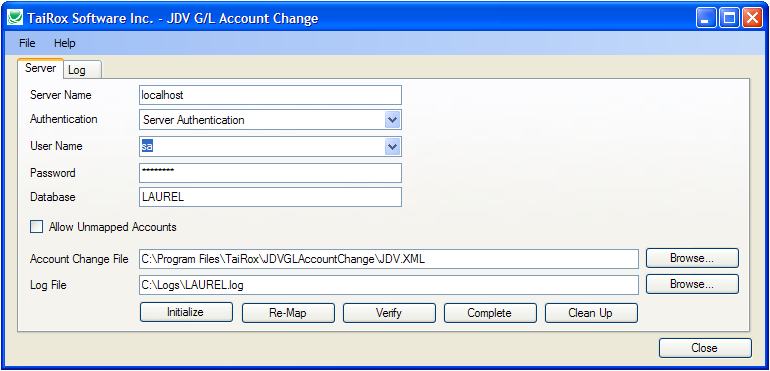Click the Log File label
The width and height of the screenshot is (770, 371).
(48, 285)
